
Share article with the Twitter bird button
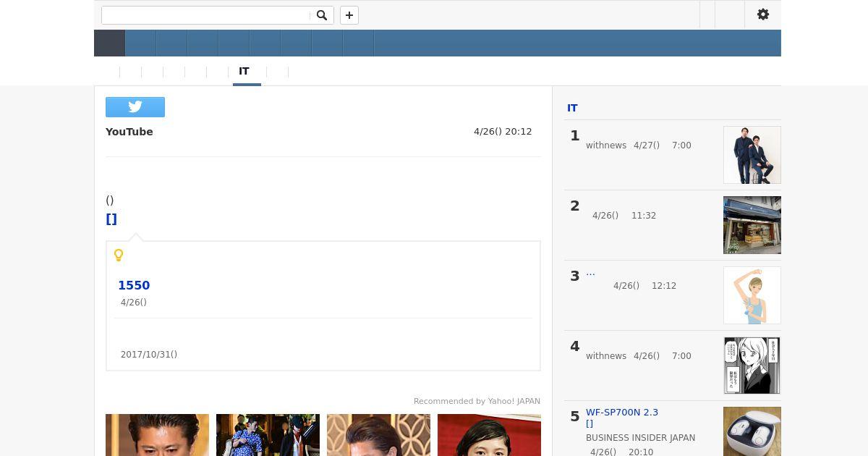pos(135,107)
